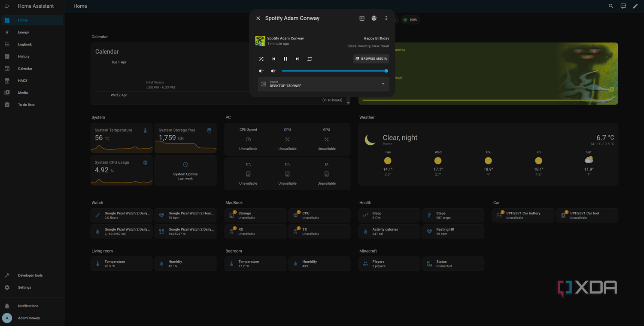Click the volume down icon
The image size is (644, 326).
click(261, 71)
